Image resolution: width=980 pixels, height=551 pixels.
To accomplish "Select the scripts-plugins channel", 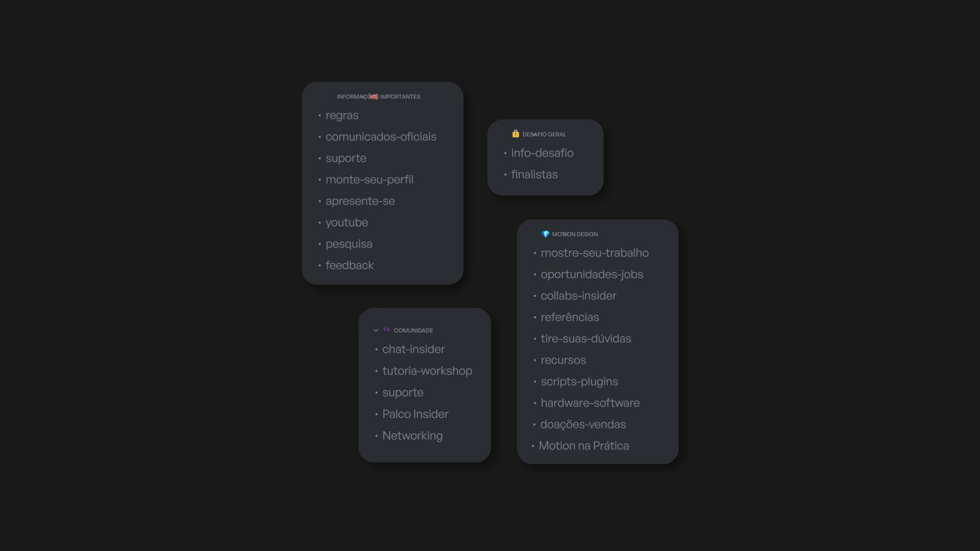I will coord(579,382).
